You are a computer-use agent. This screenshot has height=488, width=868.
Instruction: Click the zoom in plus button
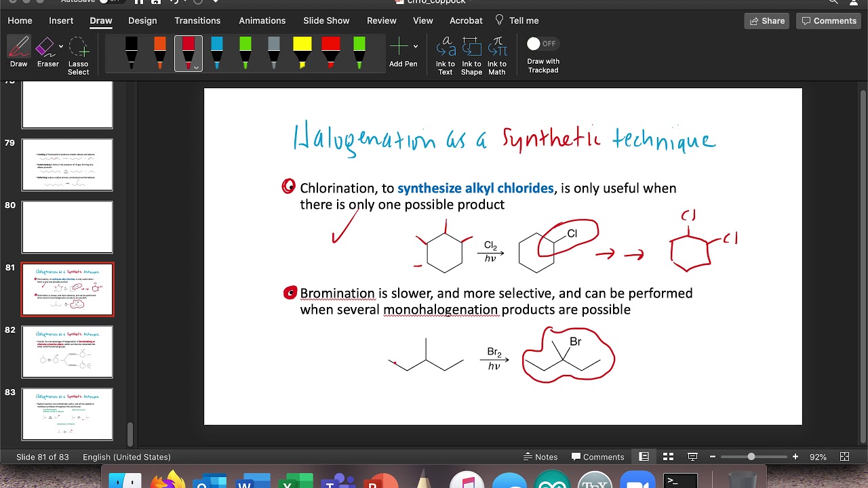point(795,457)
